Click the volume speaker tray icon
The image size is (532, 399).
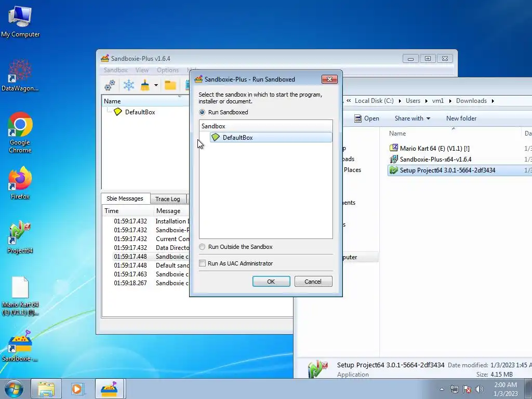pos(480,389)
